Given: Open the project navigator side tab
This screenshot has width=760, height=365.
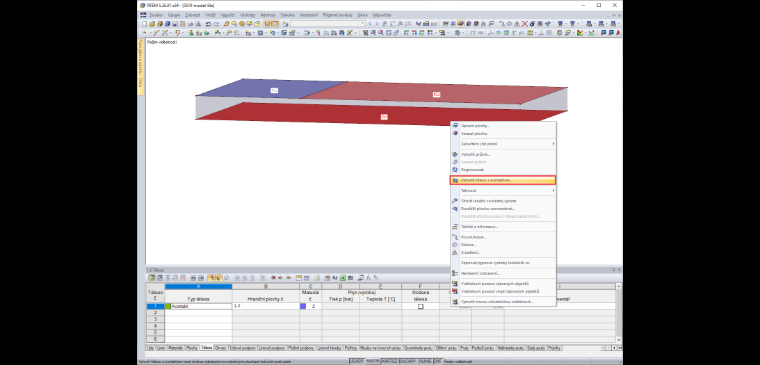Looking at the screenshot, I should 141,67.
